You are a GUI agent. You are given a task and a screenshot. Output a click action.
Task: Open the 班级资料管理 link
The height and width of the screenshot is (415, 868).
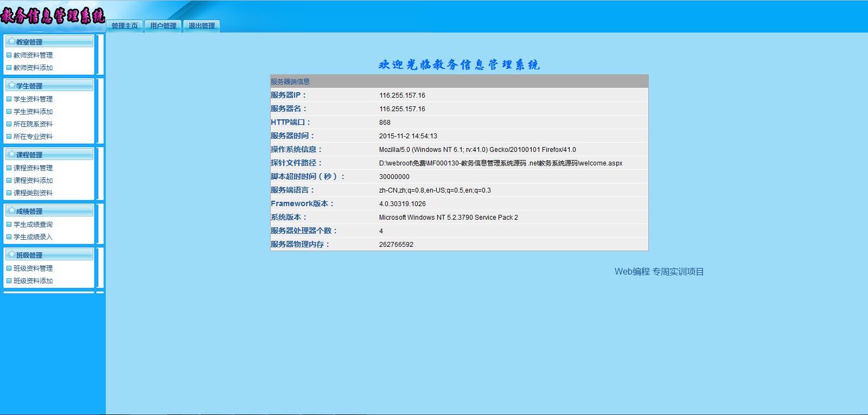[x=33, y=269]
